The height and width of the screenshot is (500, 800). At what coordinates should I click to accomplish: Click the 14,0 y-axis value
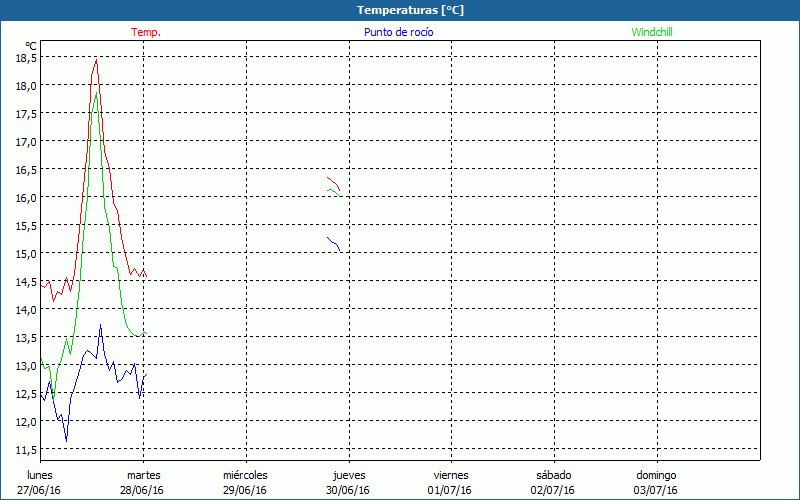click(26, 310)
